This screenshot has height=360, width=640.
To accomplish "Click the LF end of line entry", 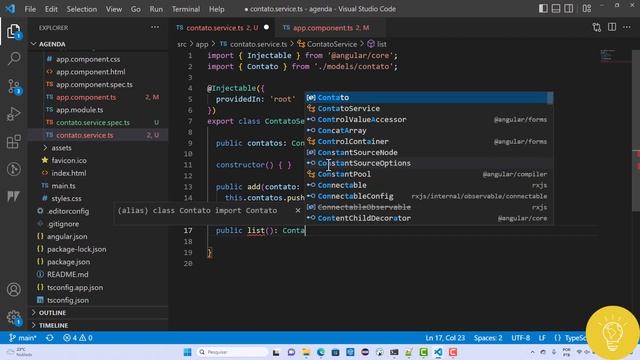I will (542, 338).
